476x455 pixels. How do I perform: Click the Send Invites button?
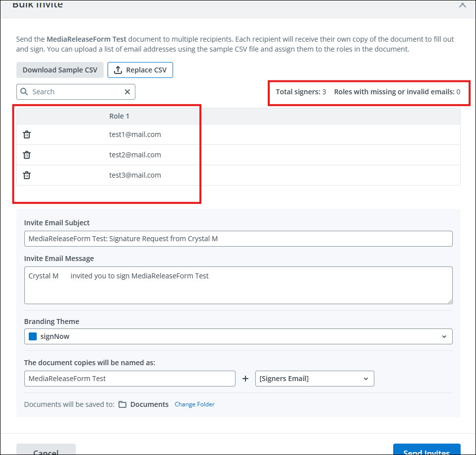(426, 450)
